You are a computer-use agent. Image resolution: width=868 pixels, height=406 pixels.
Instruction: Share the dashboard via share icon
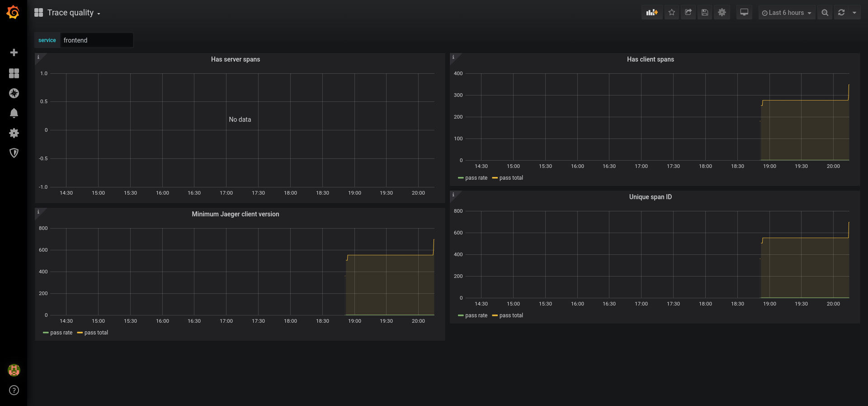click(x=688, y=13)
